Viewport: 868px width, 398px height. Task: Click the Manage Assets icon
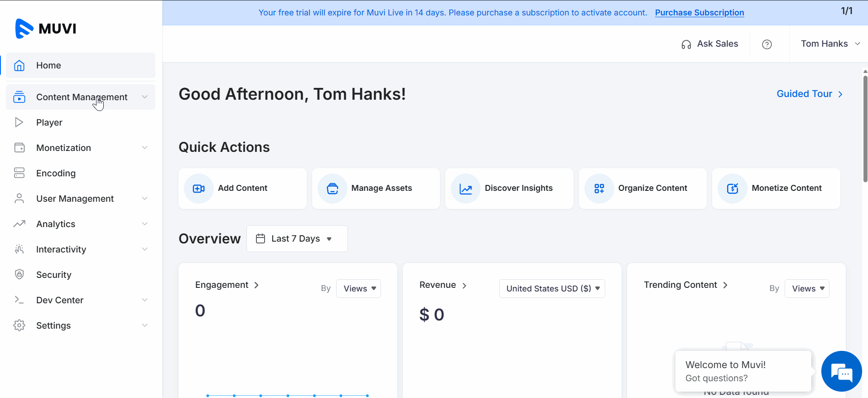333,189
